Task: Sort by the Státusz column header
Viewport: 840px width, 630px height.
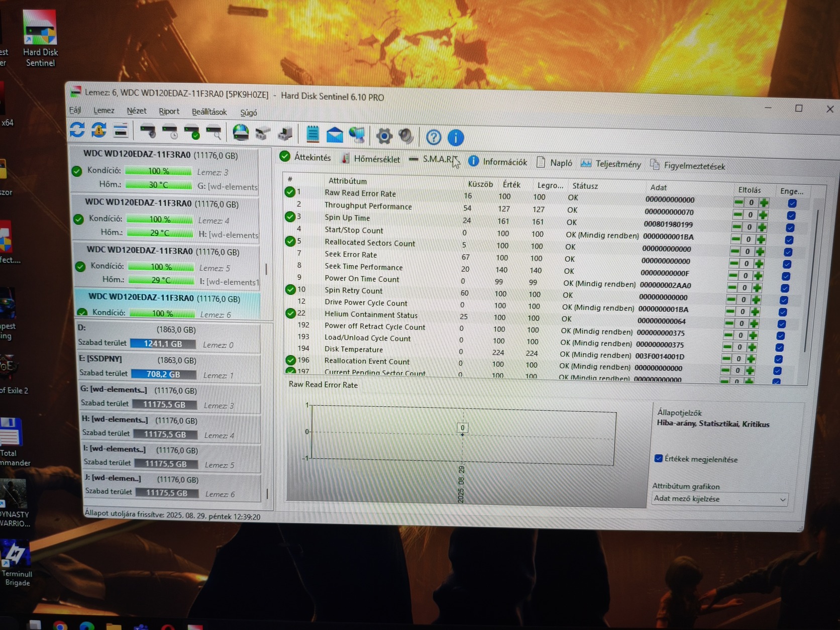Action: tap(585, 186)
